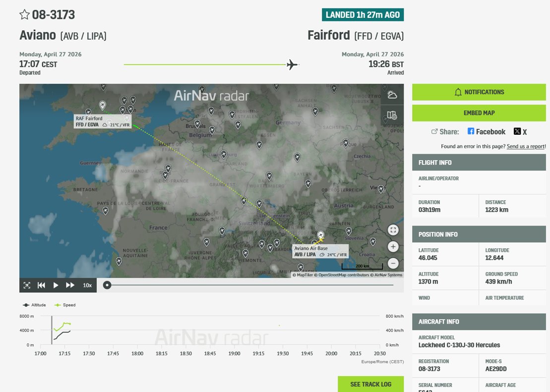Viewport: 550px width, 392px height.
Task: Play the flight track replay
Action: pos(56,285)
